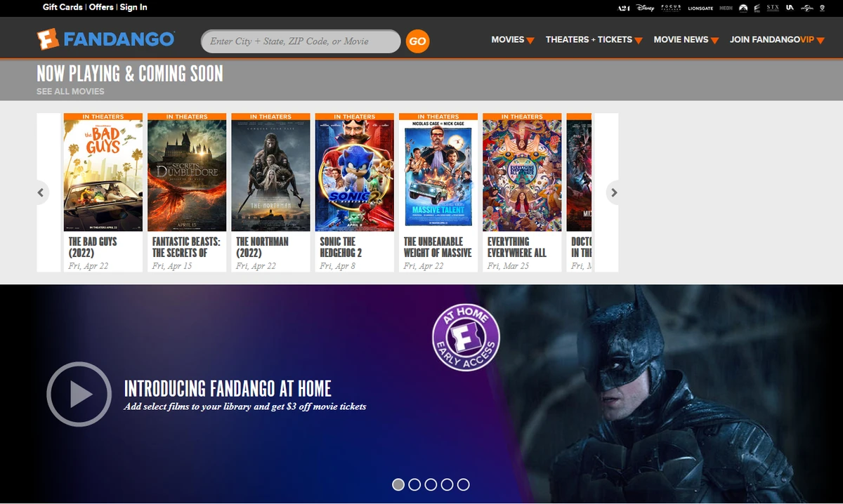Play the Fandango At Home video
The width and height of the screenshot is (843, 504).
[x=79, y=394]
